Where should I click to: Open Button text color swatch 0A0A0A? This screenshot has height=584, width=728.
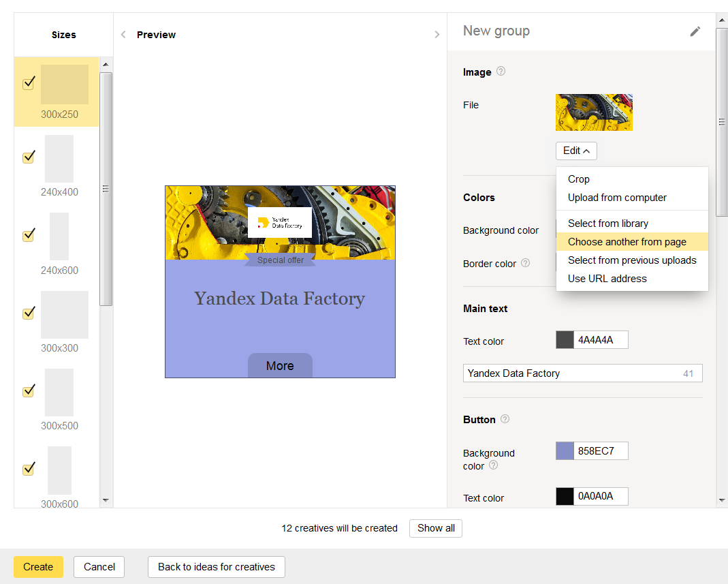pos(565,496)
